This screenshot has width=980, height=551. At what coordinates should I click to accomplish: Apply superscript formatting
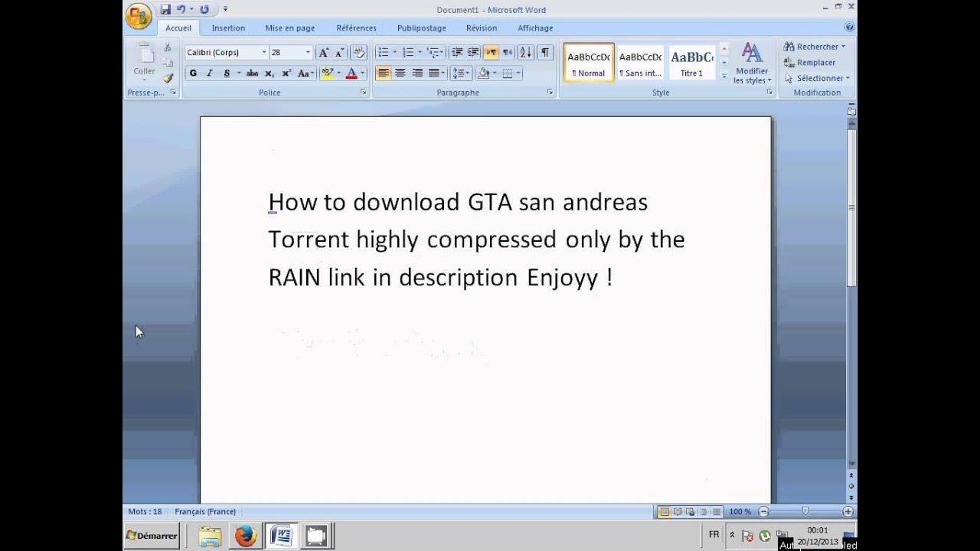coord(286,73)
